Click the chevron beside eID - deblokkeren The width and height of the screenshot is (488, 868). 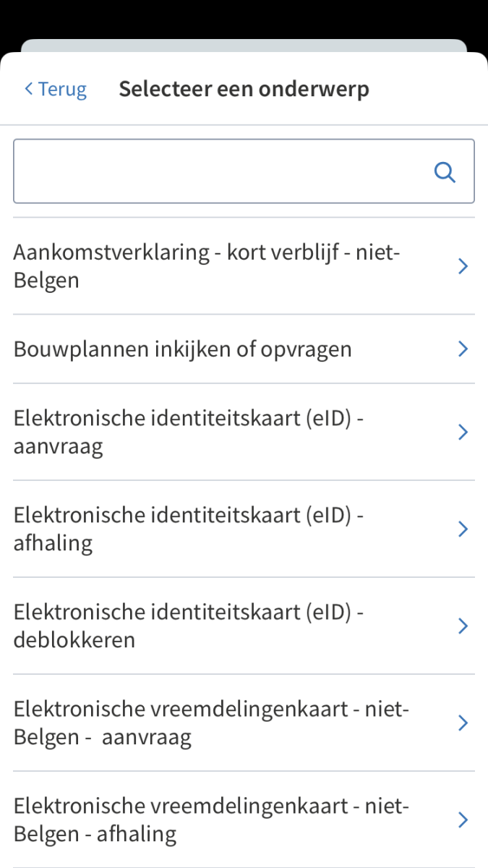point(463,626)
